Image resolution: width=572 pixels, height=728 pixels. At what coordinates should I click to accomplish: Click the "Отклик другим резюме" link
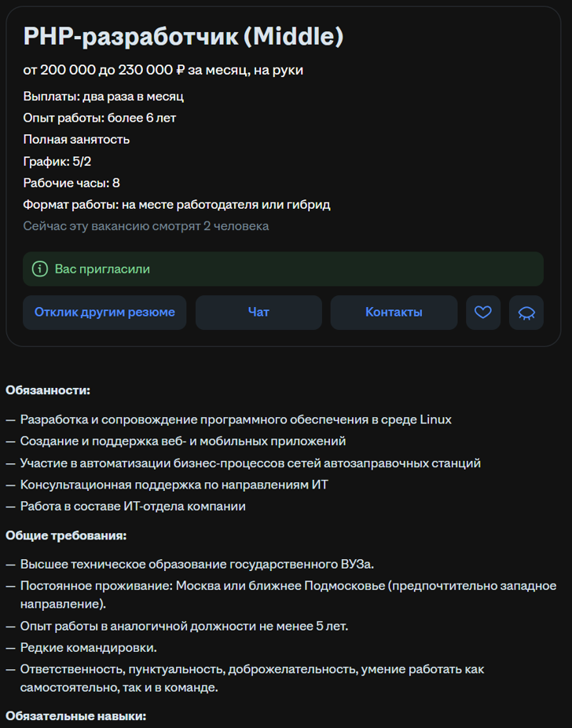pyautogui.click(x=104, y=312)
